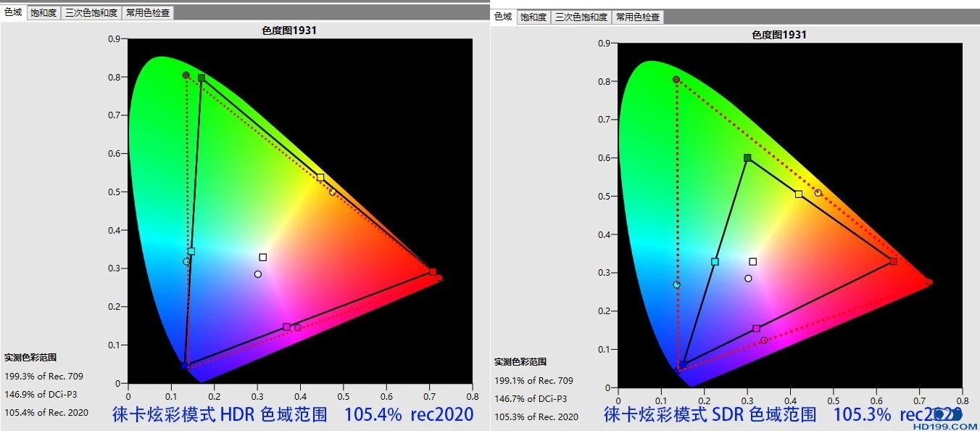The image size is (980, 431).
Task: Click blue square marker in left chart
Action: coord(186,365)
